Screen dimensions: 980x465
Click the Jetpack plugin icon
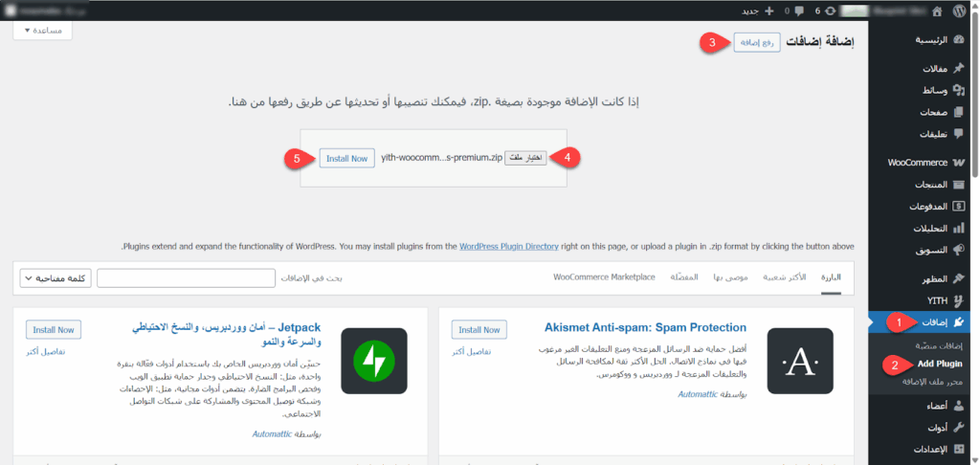pos(374,360)
